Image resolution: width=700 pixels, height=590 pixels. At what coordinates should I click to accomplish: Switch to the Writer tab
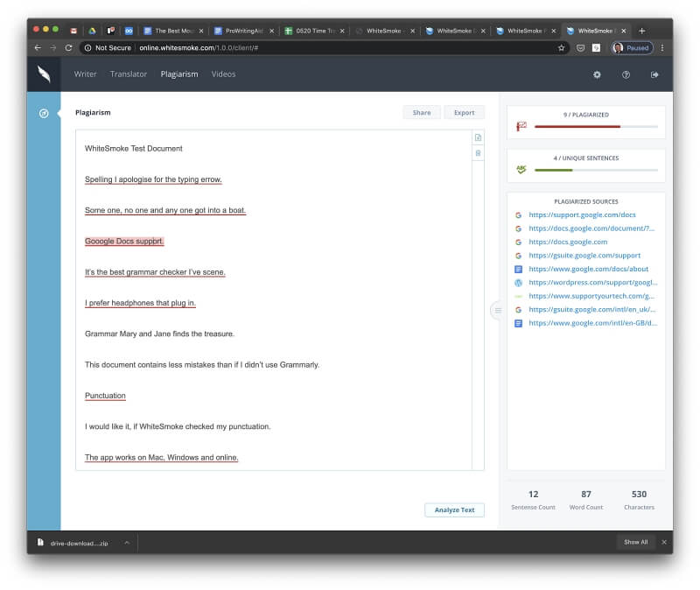(x=85, y=74)
